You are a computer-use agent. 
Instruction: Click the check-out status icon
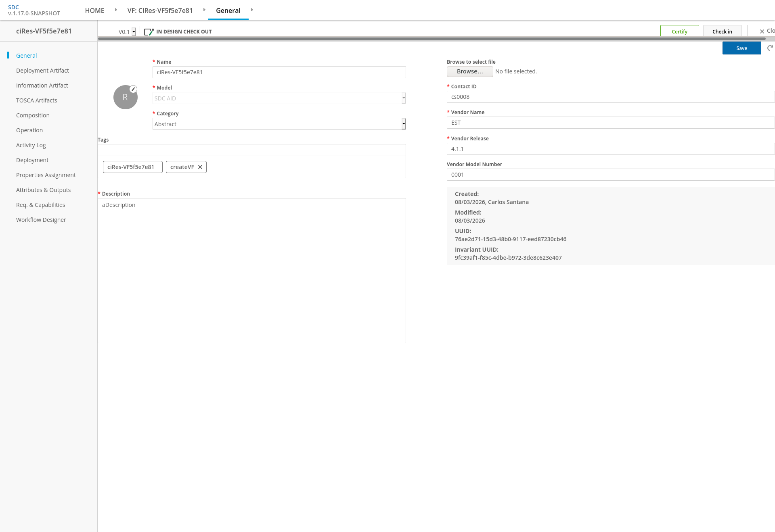click(x=149, y=32)
